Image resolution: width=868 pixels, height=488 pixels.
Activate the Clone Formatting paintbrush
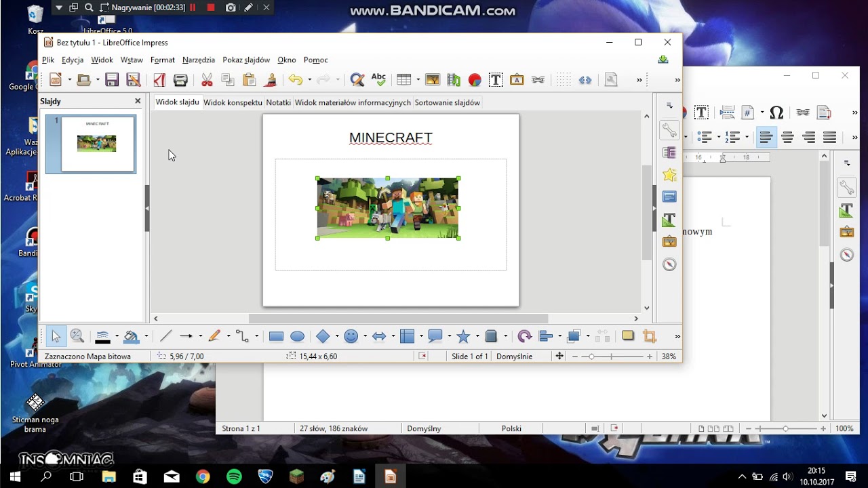pyautogui.click(x=270, y=80)
